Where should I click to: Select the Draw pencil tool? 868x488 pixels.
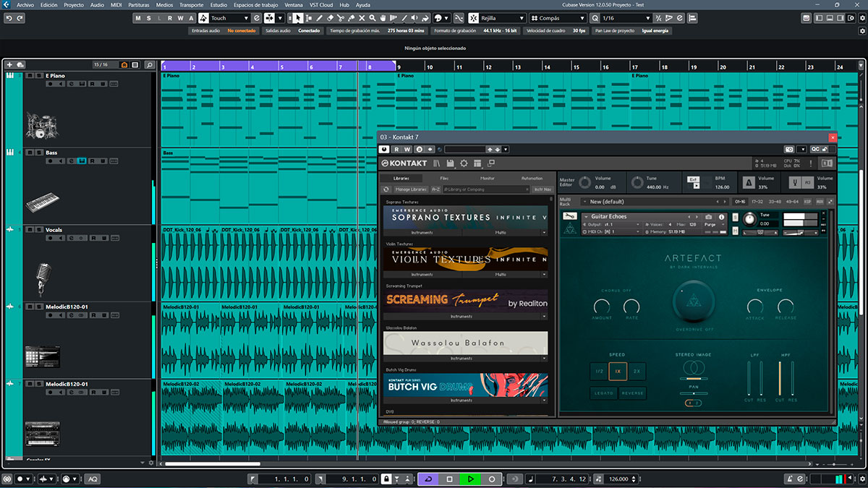[x=319, y=17]
